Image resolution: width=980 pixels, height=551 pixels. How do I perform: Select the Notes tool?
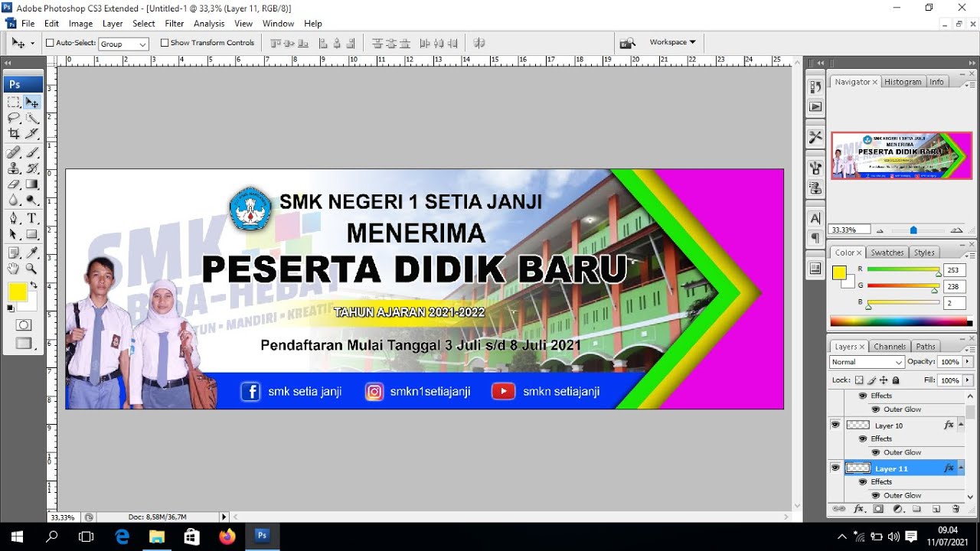click(14, 253)
